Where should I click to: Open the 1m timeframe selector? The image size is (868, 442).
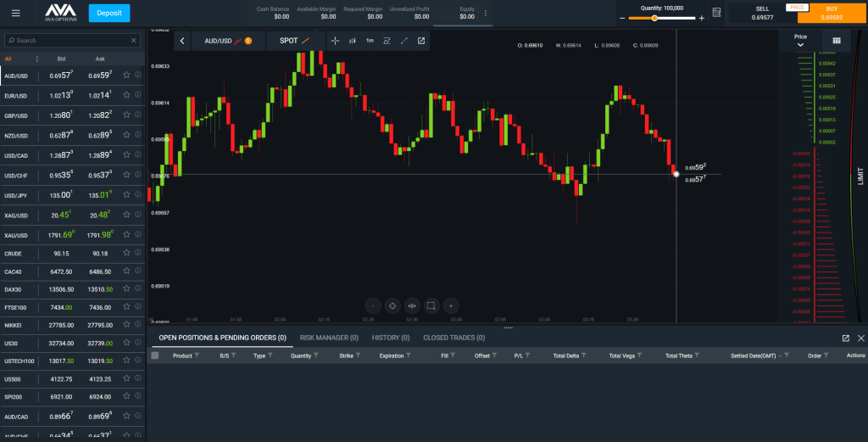tap(370, 41)
